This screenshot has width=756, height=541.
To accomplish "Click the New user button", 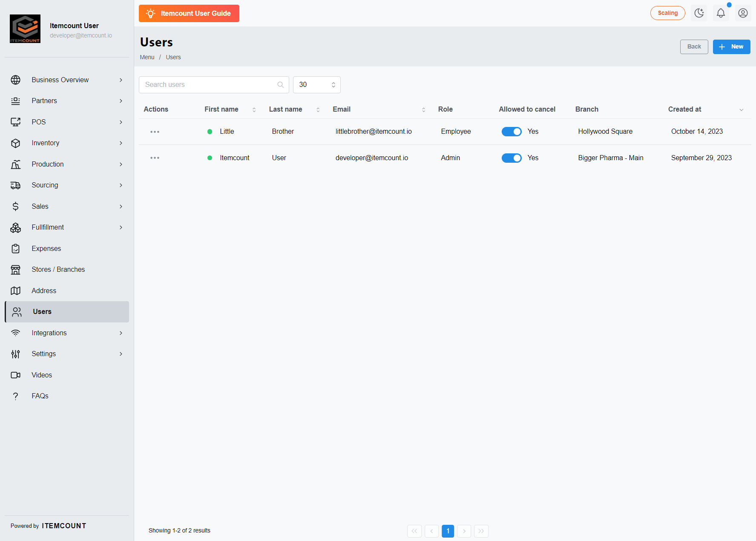I will (x=731, y=47).
